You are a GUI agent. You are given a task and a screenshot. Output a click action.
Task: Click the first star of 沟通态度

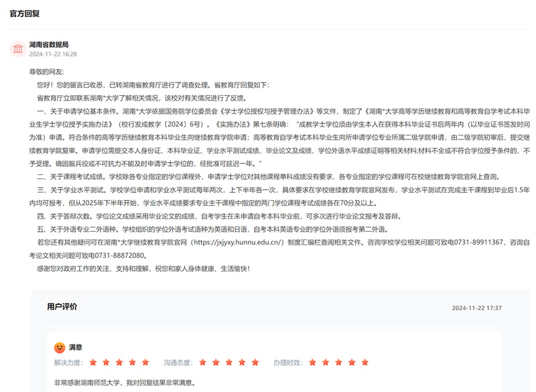coord(203,363)
